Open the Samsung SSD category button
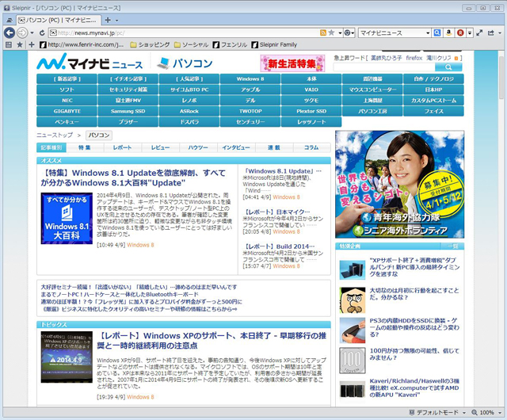Viewport: 507px width, 420px height. 128,111
